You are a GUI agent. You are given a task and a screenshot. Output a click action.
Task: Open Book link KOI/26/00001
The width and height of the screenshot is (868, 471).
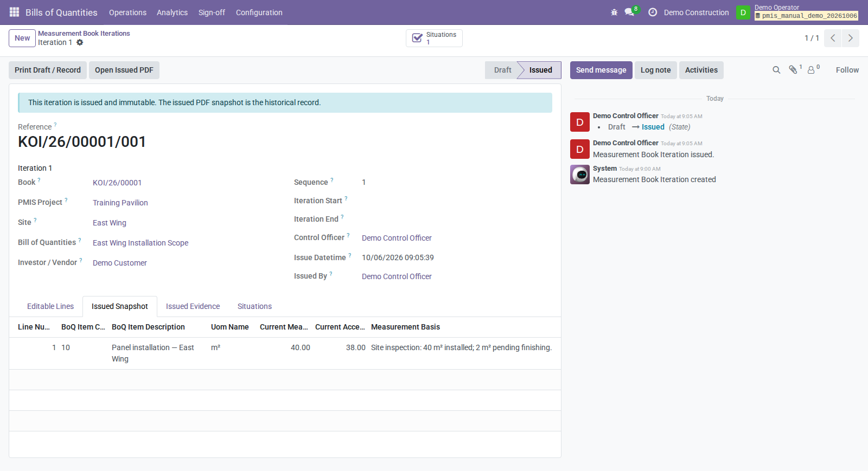click(117, 183)
